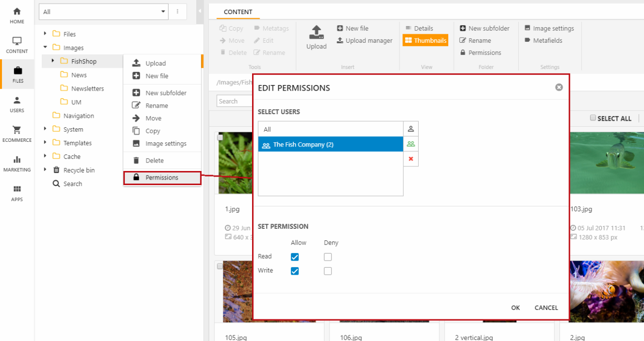Choose Permissions from the context menu
The image size is (644, 341).
(x=162, y=178)
